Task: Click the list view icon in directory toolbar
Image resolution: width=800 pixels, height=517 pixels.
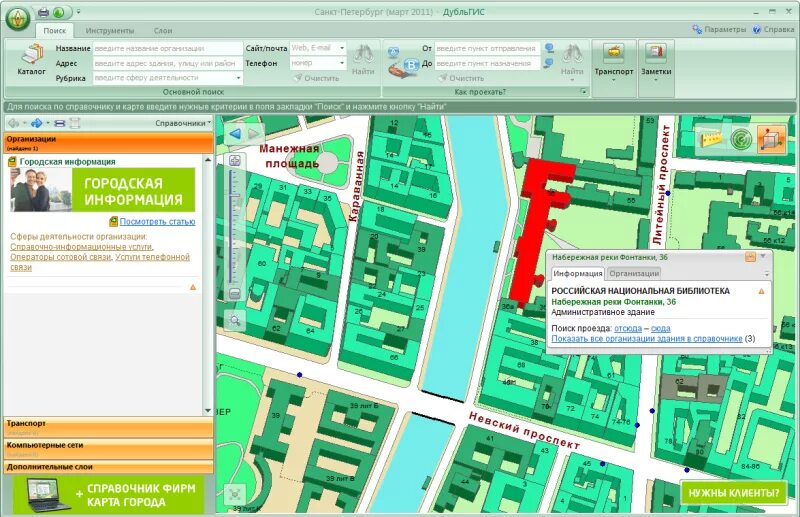Action: [x=60, y=123]
